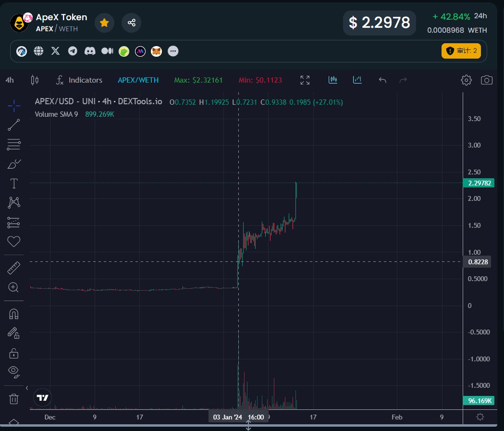Viewport: 504px width, 431px height.
Task: Click the APEX/USD chart title legend
Action: pyautogui.click(x=98, y=101)
